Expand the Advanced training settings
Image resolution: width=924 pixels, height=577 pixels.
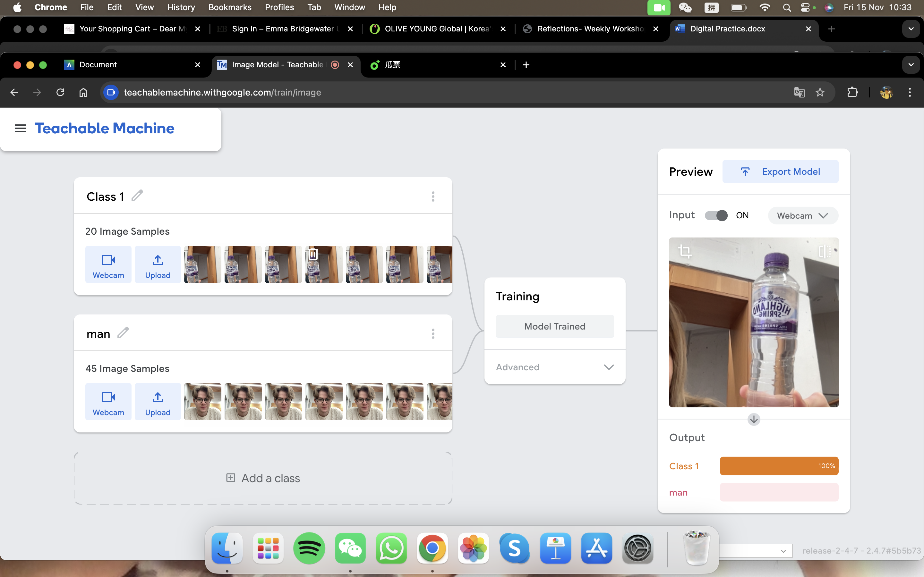pos(554,367)
